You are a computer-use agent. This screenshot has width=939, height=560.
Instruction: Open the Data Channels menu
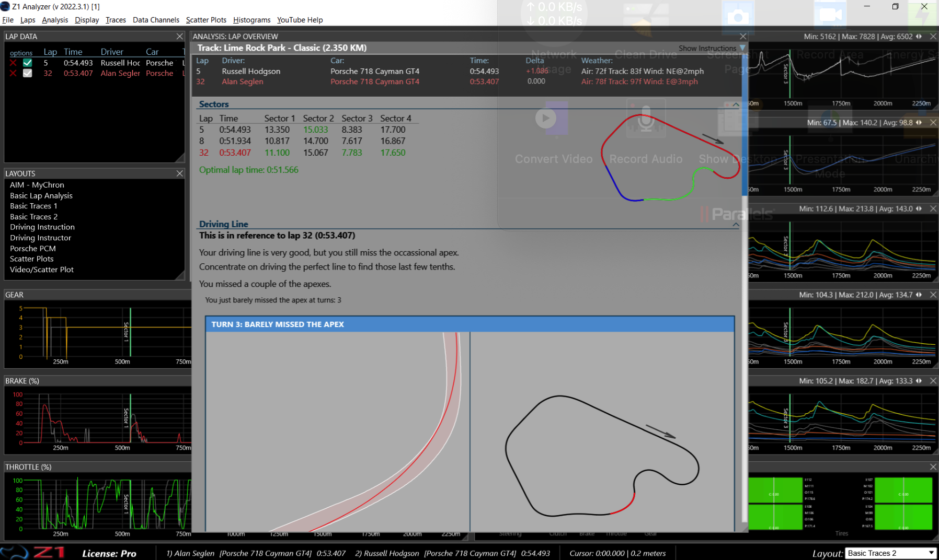coord(156,20)
